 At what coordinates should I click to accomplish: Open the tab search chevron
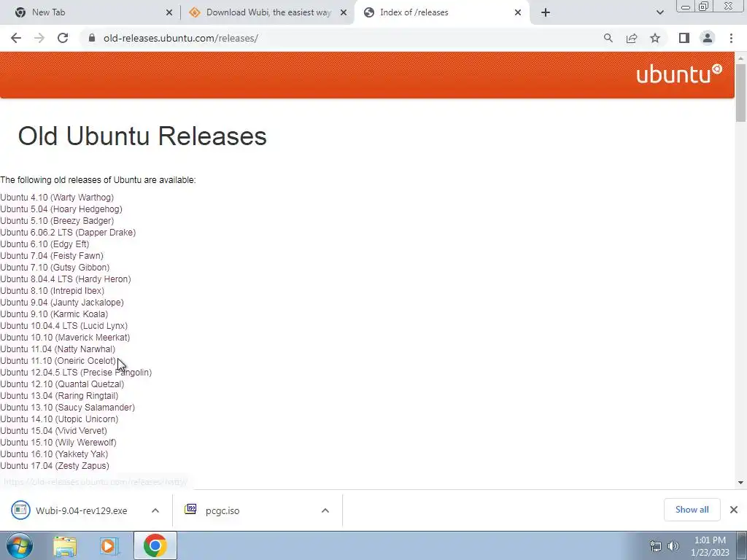(x=659, y=12)
